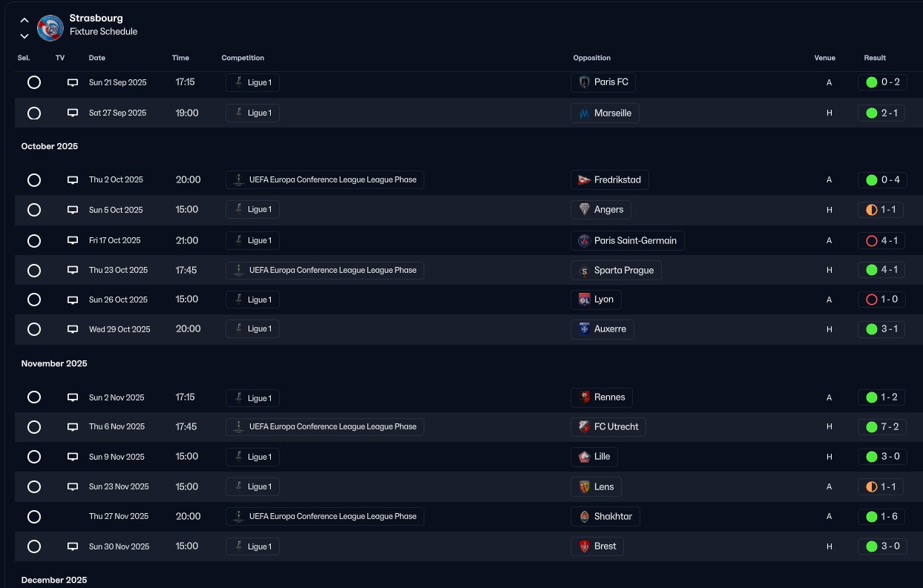The width and height of the screenshot is (923, 588).
Task: Click the Rennes club badge icon
Action: pos(585,397)
